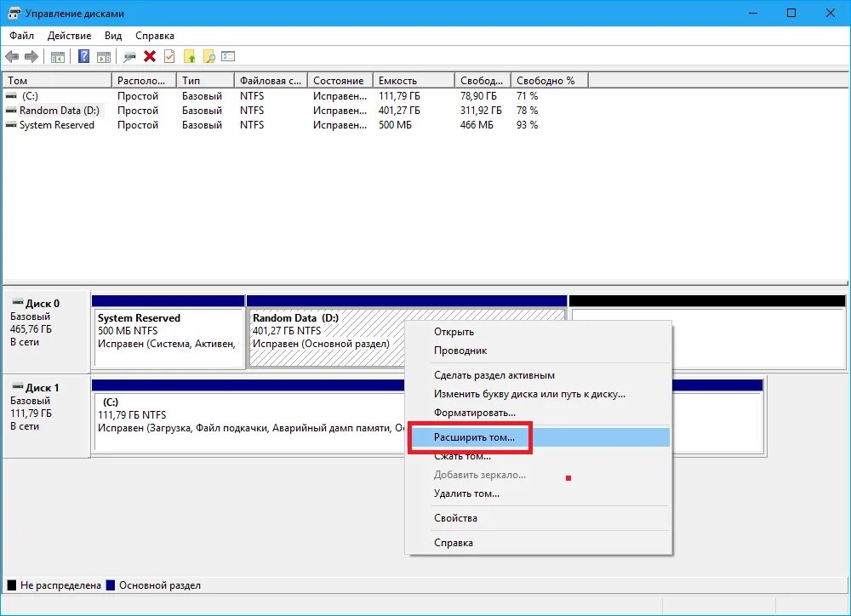This screenshot has height=616, width=851.
Task: Open Help via blue question mark icon
Action: [83, 56]
